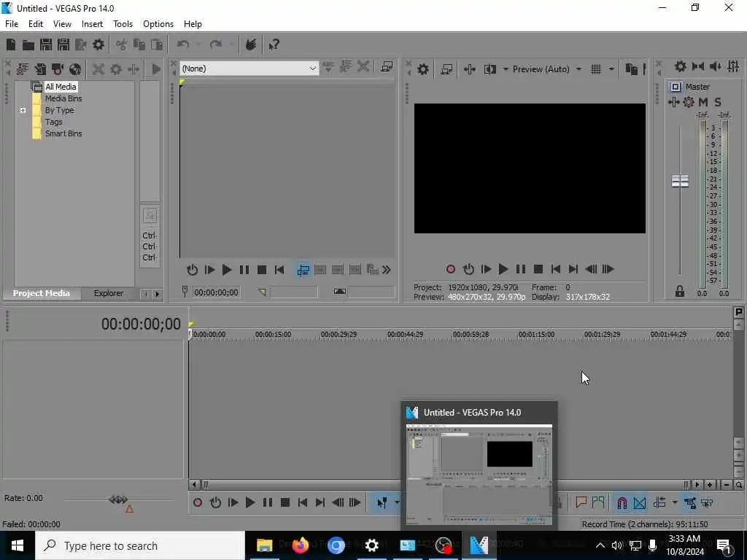Toggle the Master fader lock icon

point(680,292)
